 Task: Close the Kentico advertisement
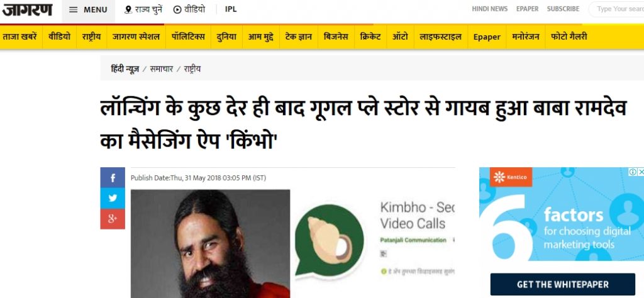click(x=640, y=172)
